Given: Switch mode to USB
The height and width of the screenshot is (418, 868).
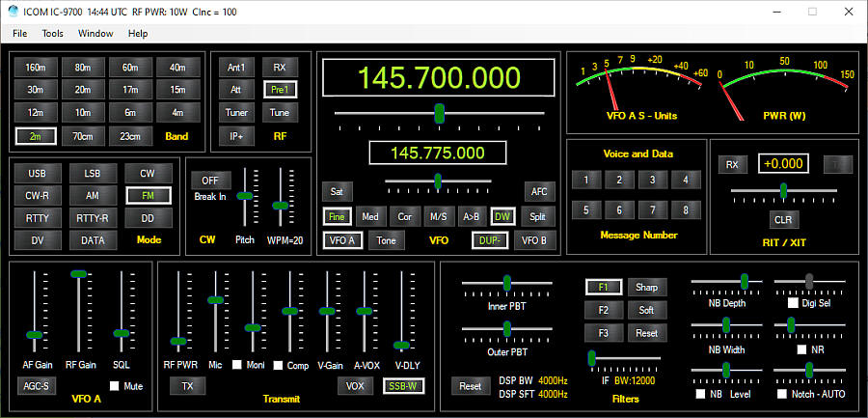Looking at the screenshot, I should click(37, 174).
